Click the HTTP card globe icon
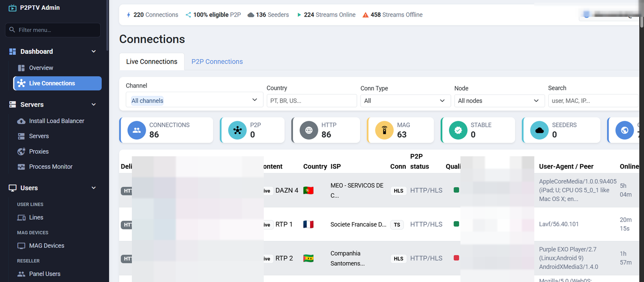Viewport: 644px width, 282px height. coord(309,130)
